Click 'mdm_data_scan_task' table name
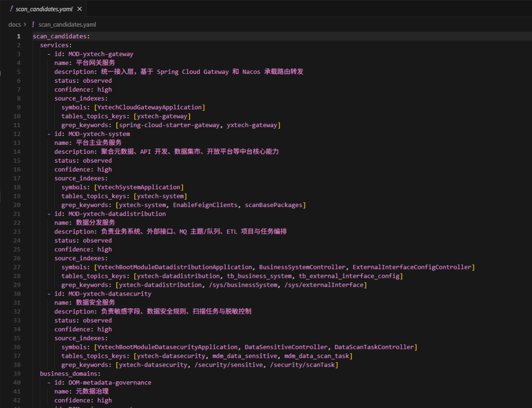532x408 pixels. 317,356
